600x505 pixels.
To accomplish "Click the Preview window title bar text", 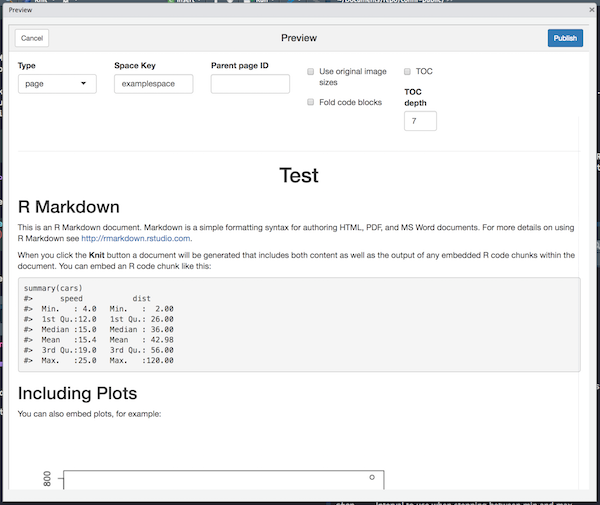I will pos(21,9).
